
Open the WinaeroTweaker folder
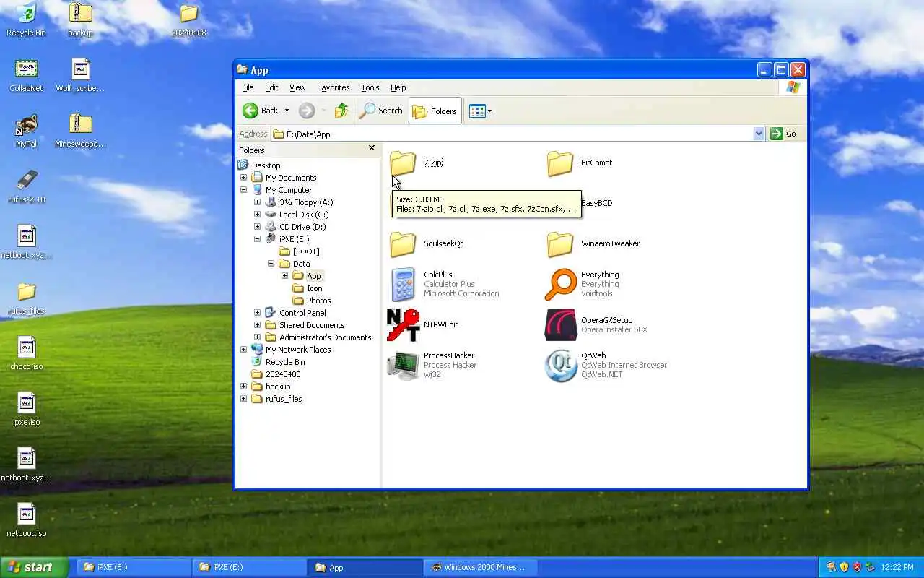[x=560, y=244]
